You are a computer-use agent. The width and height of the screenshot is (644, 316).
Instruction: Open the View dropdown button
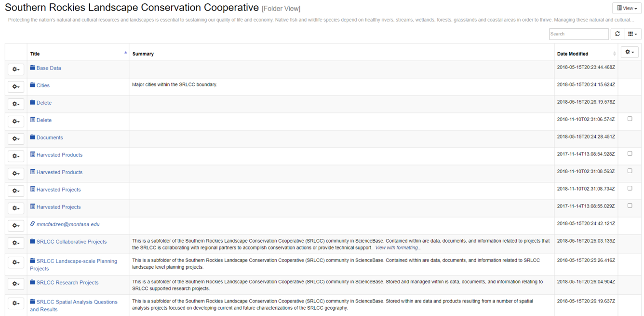coord(627,8)
